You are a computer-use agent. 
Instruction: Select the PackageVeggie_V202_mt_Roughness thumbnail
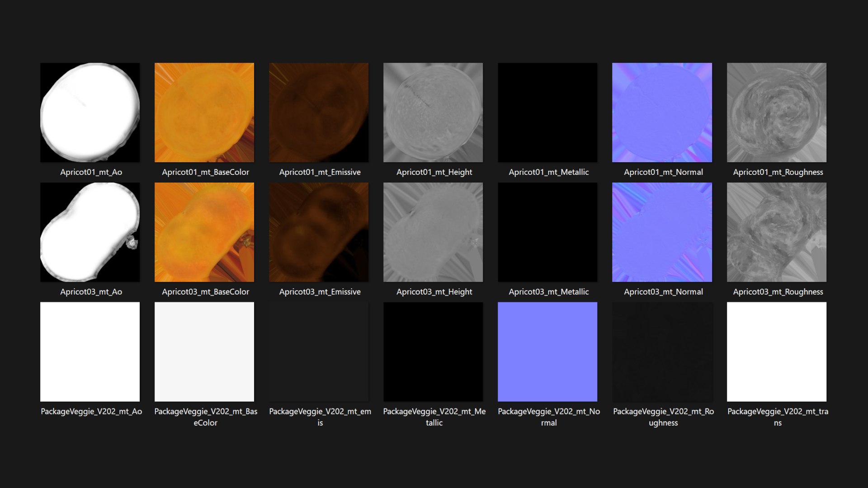pyautogui.click(x=662, y=352)
